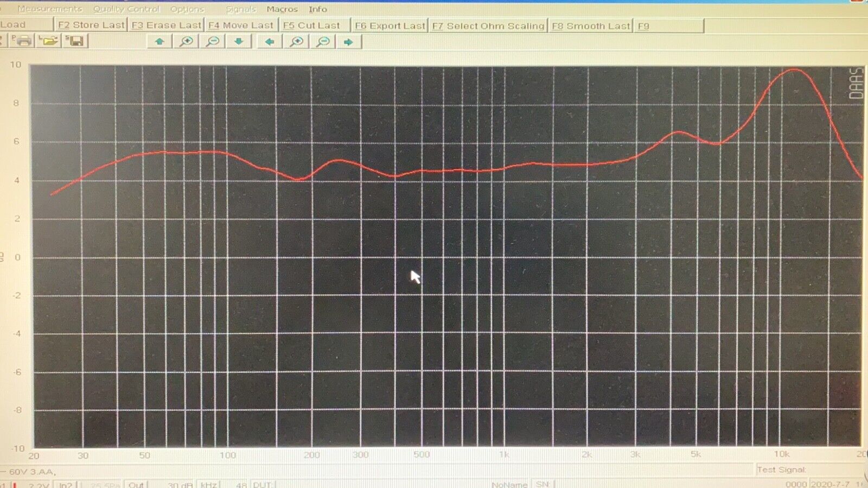The width and height of the screenshot is (868, 488).
Task: Shift the curve down with down arrow
Action: click(x=239, y=42)
